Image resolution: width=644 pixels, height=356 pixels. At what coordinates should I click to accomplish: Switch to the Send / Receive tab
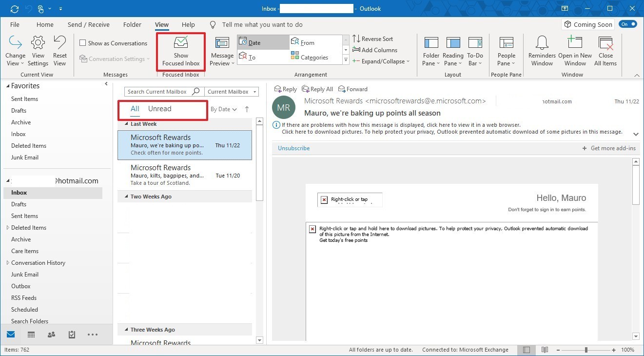pos(88,24)
